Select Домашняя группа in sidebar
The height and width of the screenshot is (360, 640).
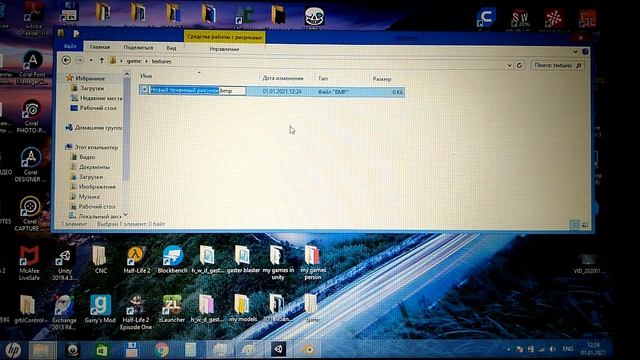click(x=93, y=127)
